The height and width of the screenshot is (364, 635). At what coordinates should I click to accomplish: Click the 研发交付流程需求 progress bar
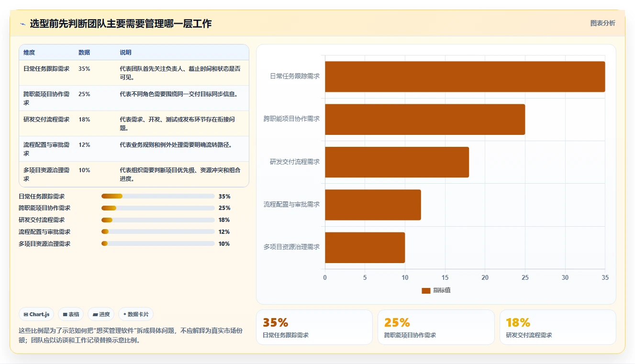(x=158, y=220)
